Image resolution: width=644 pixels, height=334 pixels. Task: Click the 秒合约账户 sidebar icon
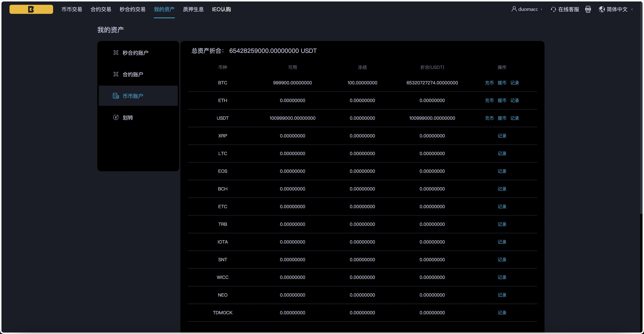pyautogui.click(x=116, y=53)
